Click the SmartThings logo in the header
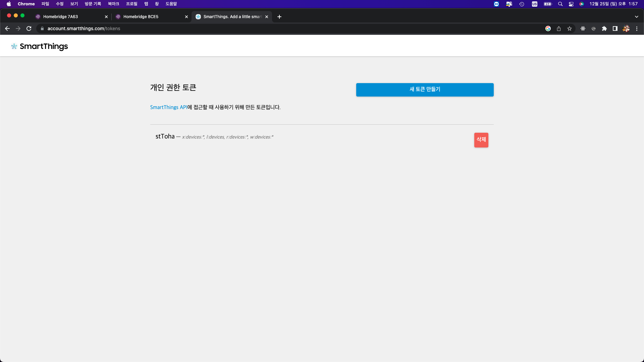644x362 pixels. pos(40,46)
